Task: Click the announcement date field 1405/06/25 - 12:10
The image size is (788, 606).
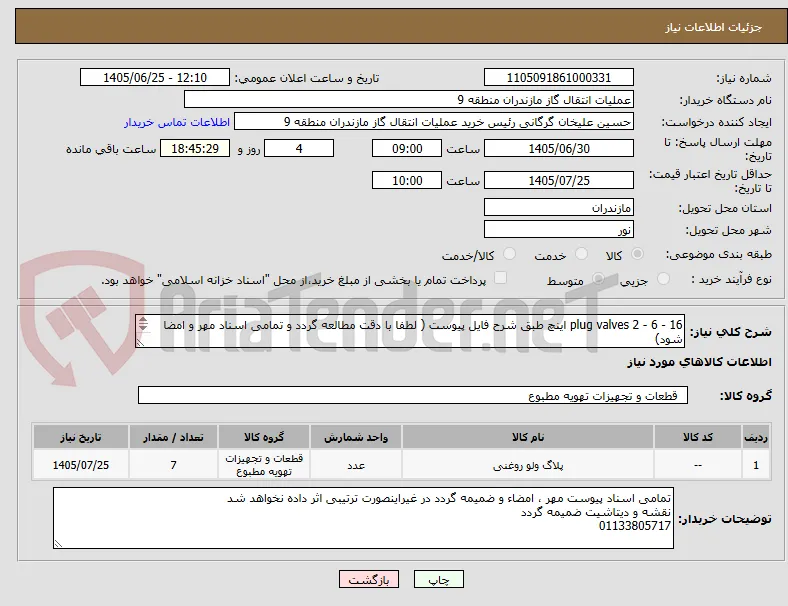Action: point(155,77)
